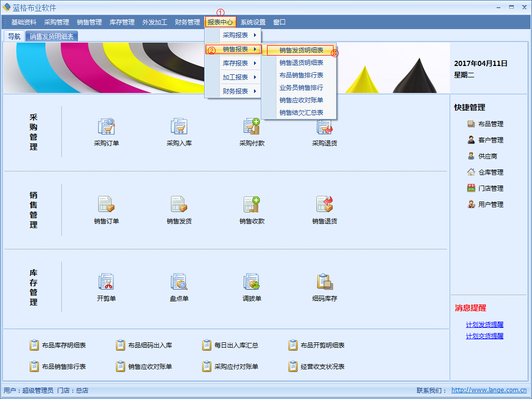Open the 调拔单 transfer order icon

point(251,282)
